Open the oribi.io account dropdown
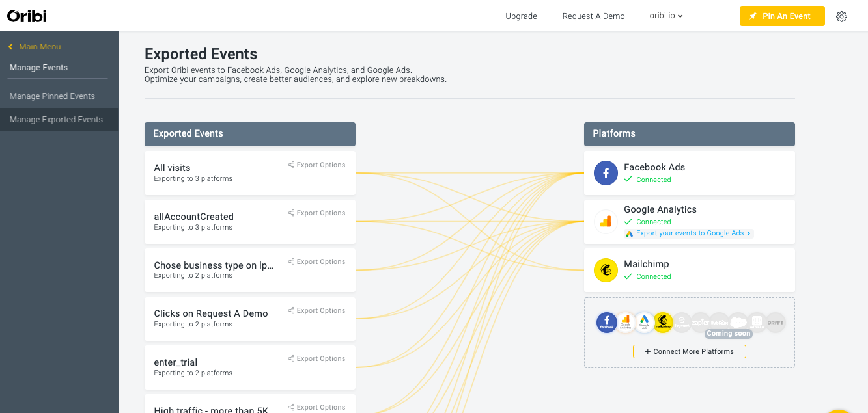 point(666,16)
